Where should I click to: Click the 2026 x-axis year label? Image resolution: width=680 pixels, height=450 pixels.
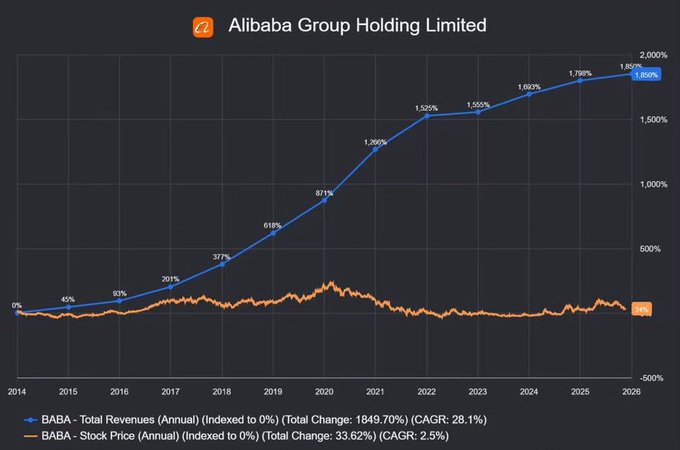tap(631, 391)
